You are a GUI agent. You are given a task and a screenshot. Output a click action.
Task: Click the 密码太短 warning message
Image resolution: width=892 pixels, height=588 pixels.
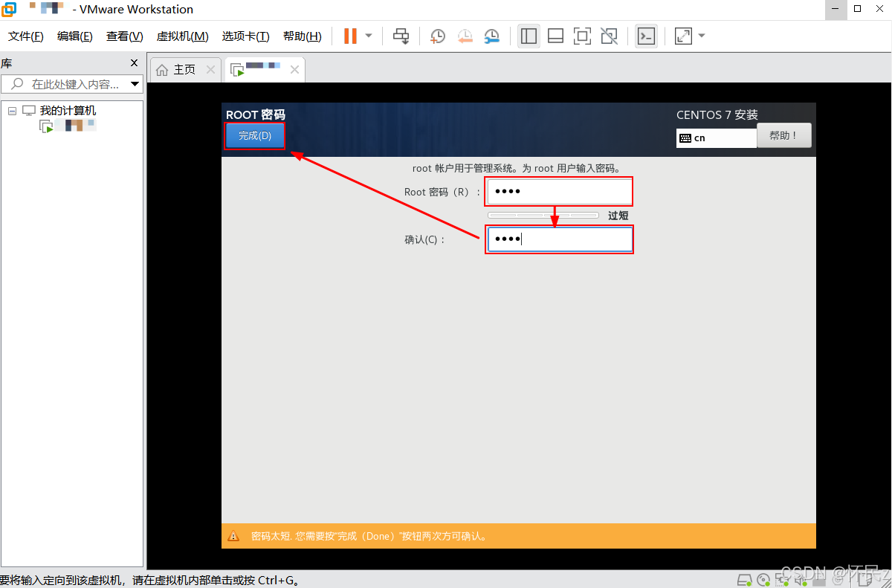click(369, 536)
